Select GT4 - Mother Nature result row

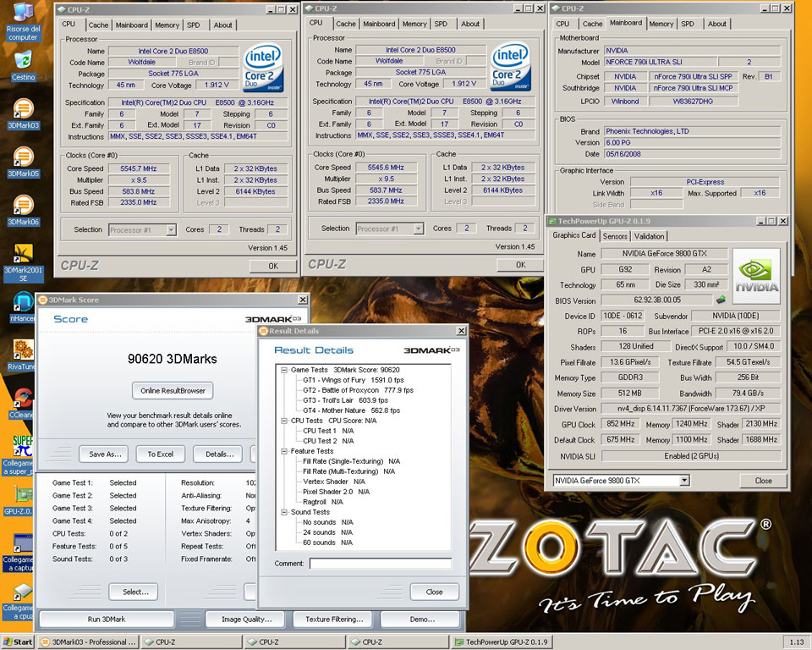[x=352, y=410]
